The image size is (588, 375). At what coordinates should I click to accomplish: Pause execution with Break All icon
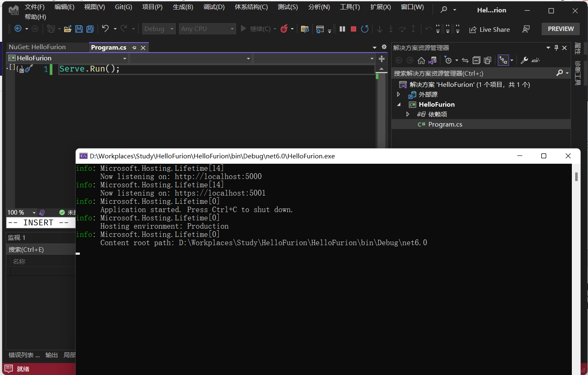point(342,29)
